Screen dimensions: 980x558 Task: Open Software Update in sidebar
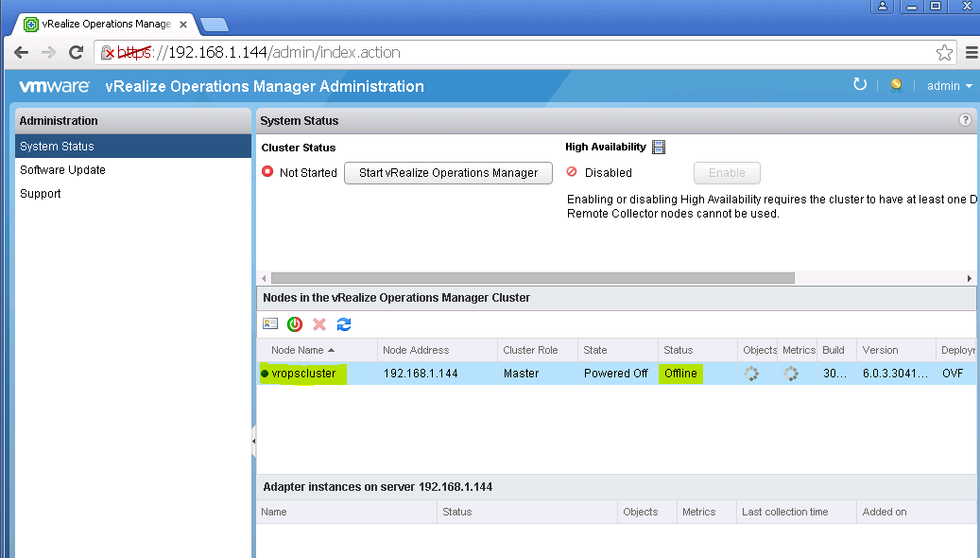coord(62,170)
